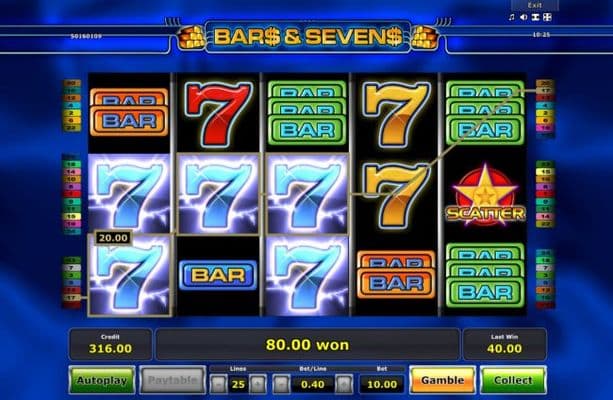Collect the 80.00 win
Screen dimensions: 613x400
[x=513, y=380]
